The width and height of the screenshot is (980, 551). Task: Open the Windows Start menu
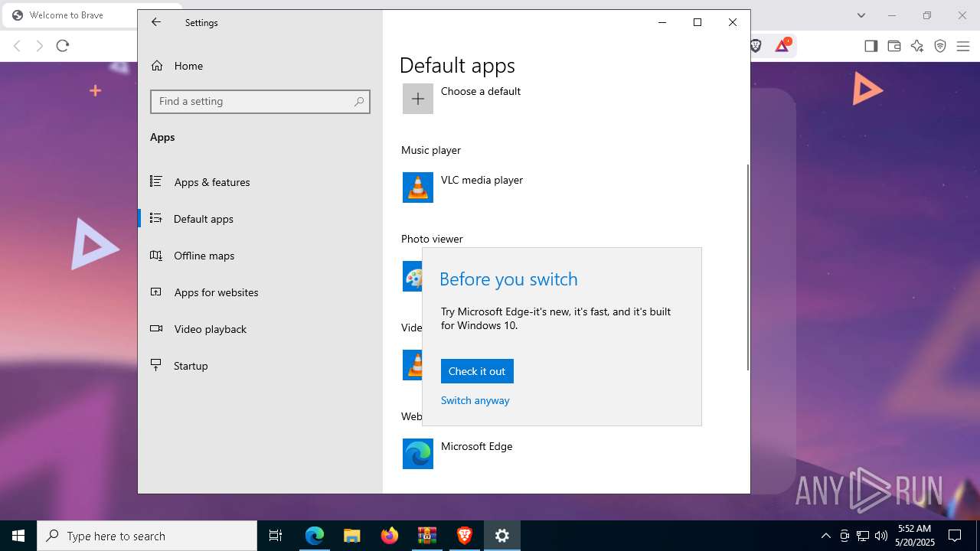pyautogui.click(x=18, y=536)
